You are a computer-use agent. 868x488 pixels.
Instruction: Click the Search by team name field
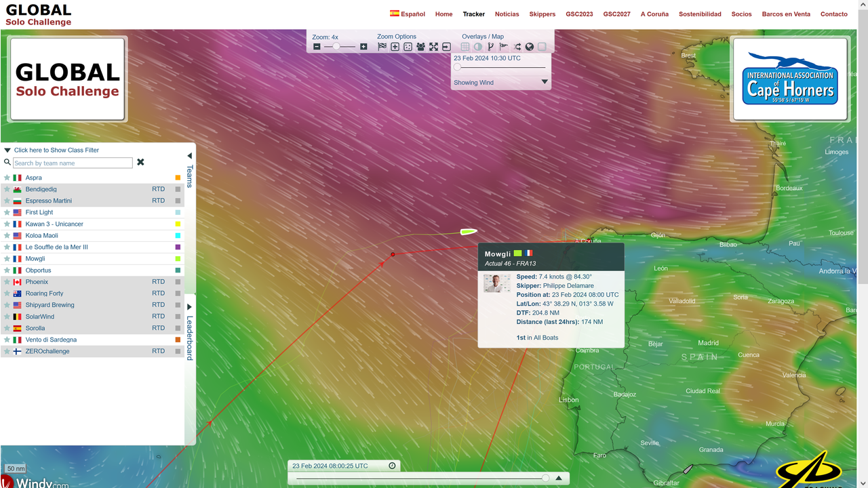click(x=73, y=163)
